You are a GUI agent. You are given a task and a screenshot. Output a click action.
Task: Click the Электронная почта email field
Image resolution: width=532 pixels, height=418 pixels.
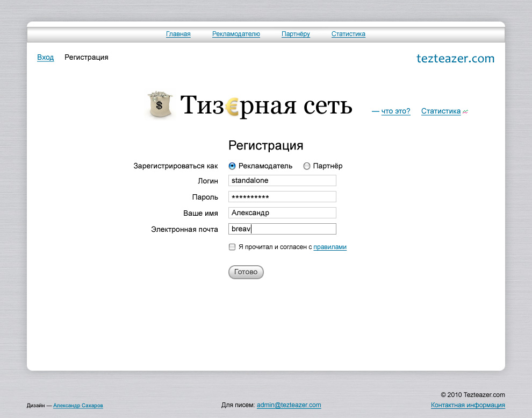click(x=282, y=229)
